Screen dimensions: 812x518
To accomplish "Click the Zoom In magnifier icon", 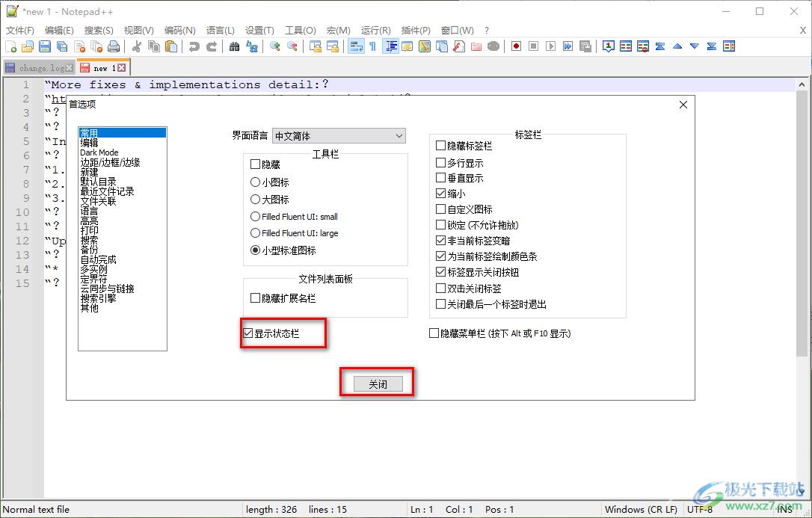I will [x=275, y=46].
